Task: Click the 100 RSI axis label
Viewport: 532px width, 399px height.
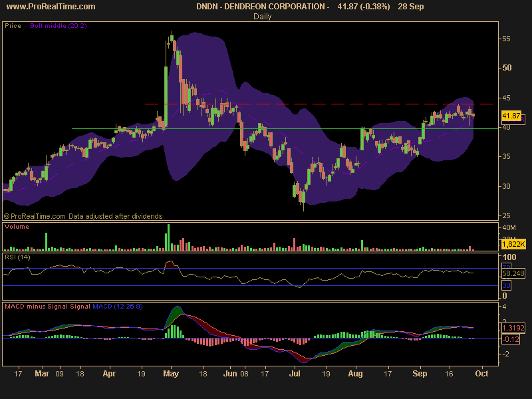Action: pos(509,257)
